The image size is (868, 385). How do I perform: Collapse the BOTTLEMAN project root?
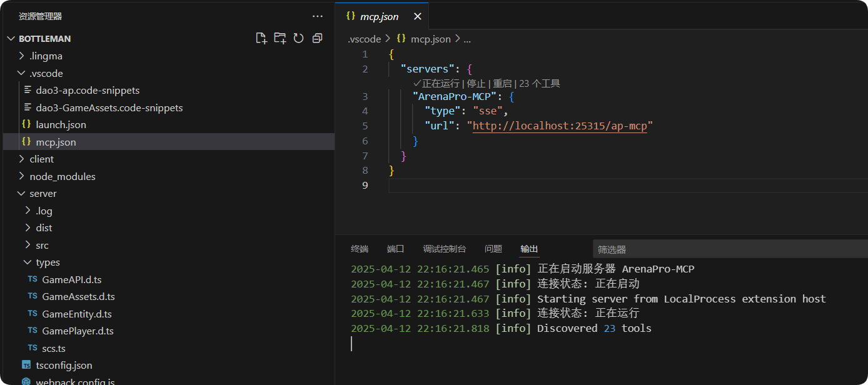pyautogui.click(x=44, y=38)
